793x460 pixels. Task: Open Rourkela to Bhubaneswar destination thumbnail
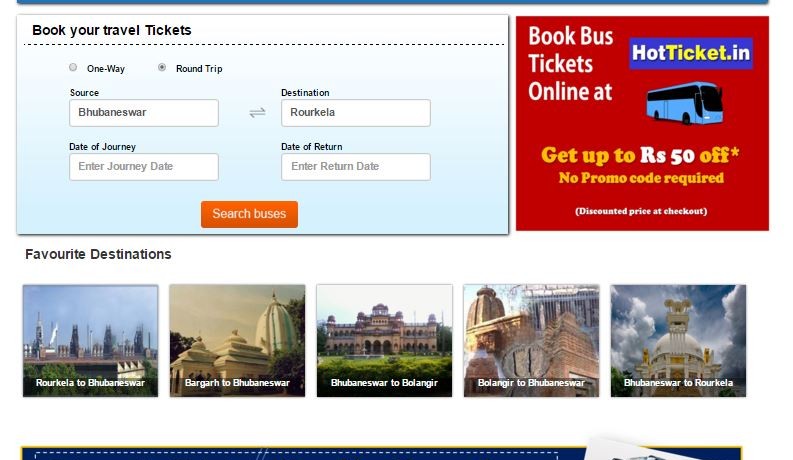(91, 341)
